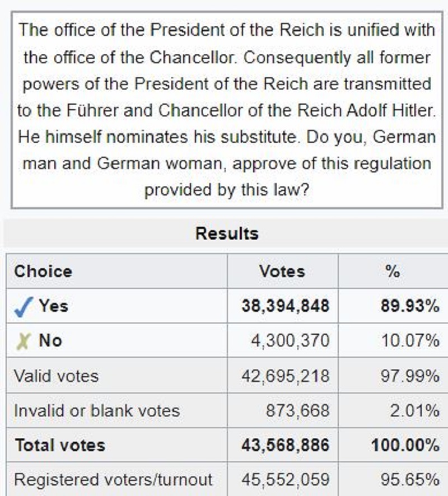This screenshot has width=448, height=496.
Task: Select the Votes column header
Action: (x=282, y=272)
